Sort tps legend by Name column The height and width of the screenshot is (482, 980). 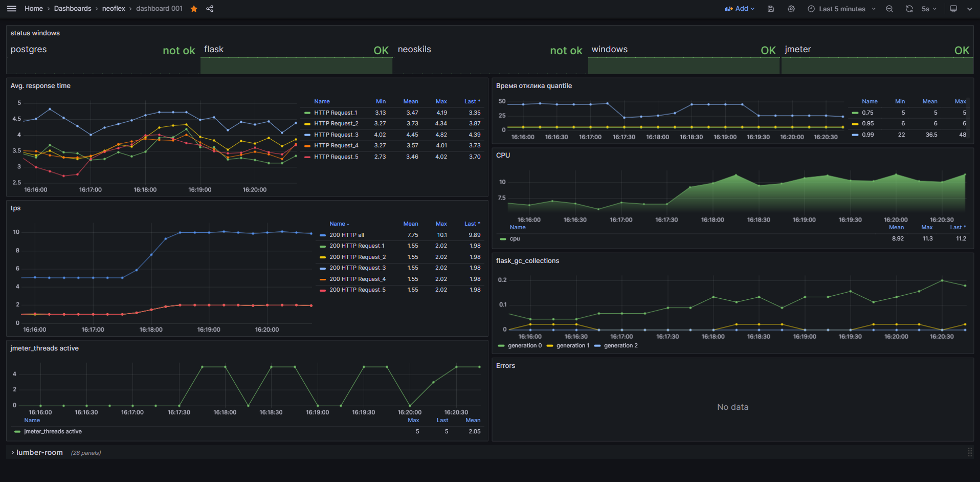337,224
